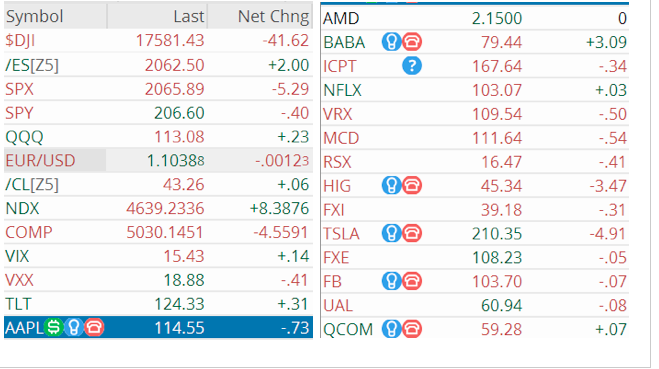This screenshot has width=659, height=369.
Task: Click the VIX symbol entry
Action: point(17,256)
